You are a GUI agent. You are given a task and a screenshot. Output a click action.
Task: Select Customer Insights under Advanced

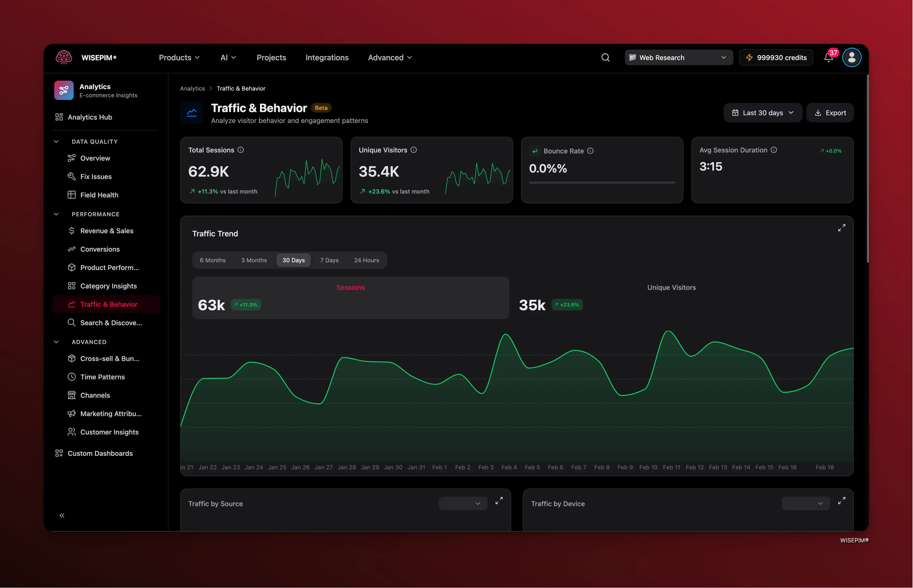pos(110,432)
